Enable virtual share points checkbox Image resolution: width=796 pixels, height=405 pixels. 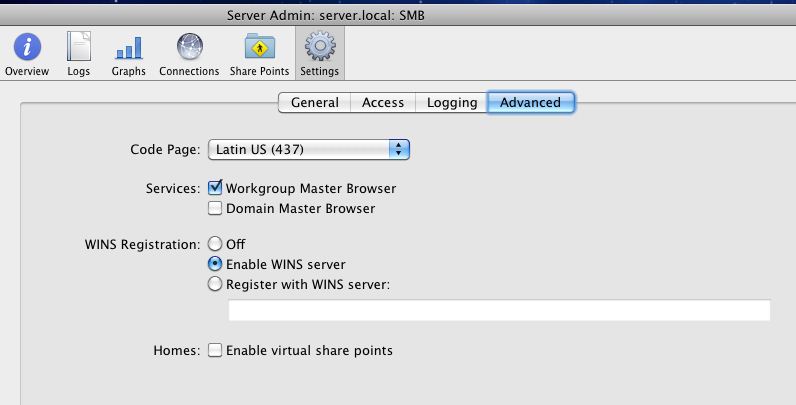215,350
